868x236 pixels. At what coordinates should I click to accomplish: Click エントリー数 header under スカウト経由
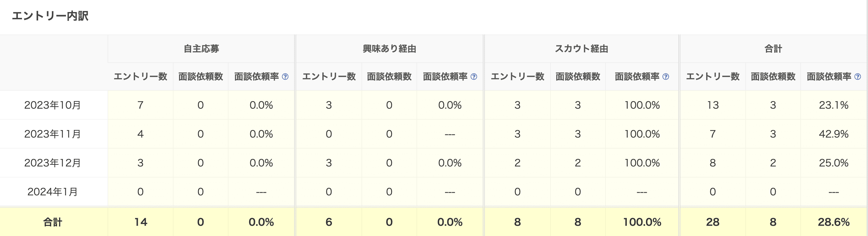pos(518,77)
